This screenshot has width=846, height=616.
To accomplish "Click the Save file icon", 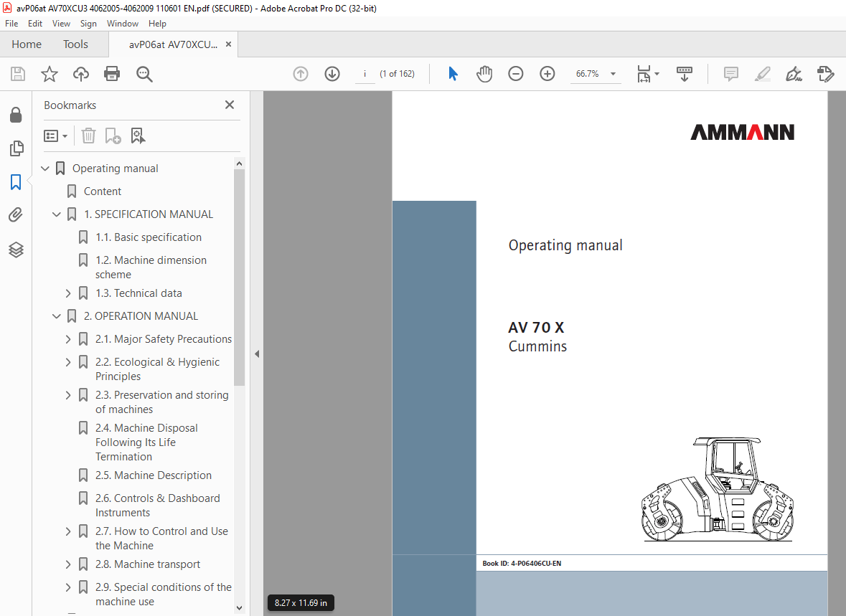I will click(18, 74).
